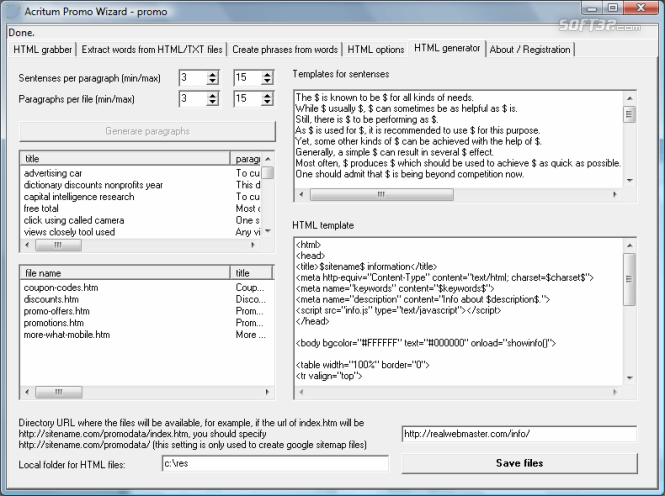Click the 'title' column header of titles list
This screenshot has width=665, height=496.
pos(125,159)
